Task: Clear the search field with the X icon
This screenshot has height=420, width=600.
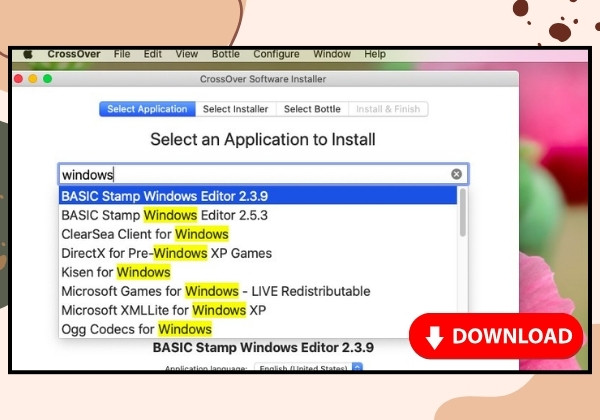Action: coord(456,174)
